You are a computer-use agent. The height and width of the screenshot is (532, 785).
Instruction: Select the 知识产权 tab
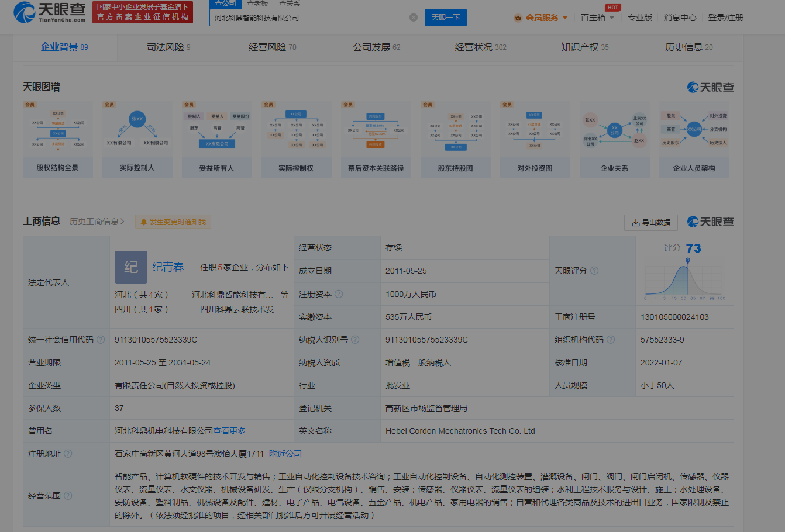click(x=585, y=47)
